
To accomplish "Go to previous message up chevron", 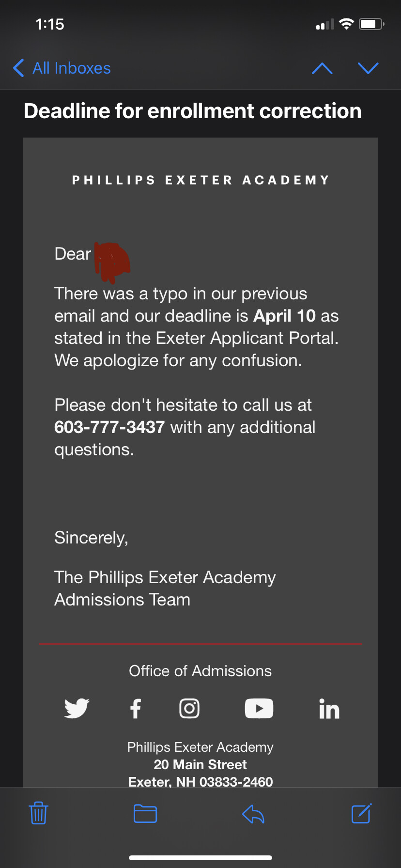I will (x=323, y=68).
